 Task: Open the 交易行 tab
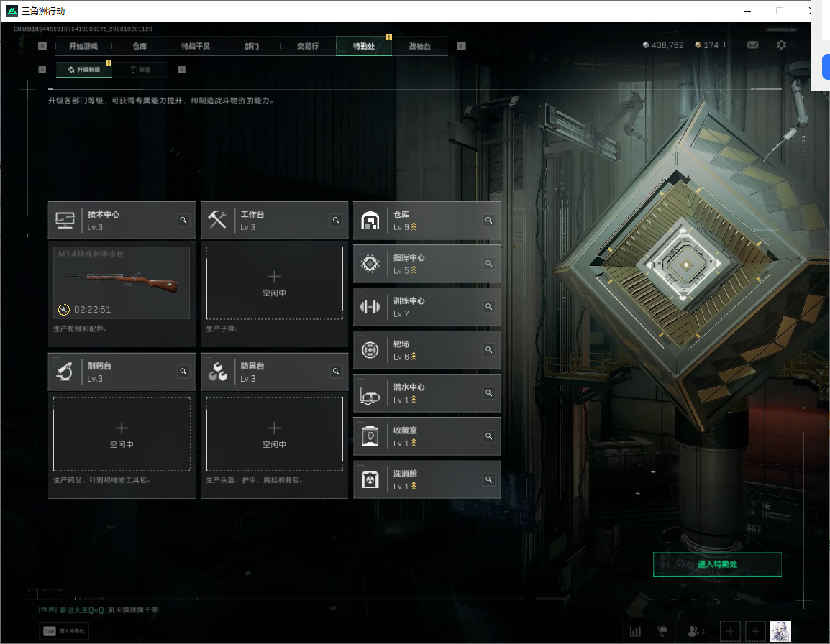coord(308,46)
